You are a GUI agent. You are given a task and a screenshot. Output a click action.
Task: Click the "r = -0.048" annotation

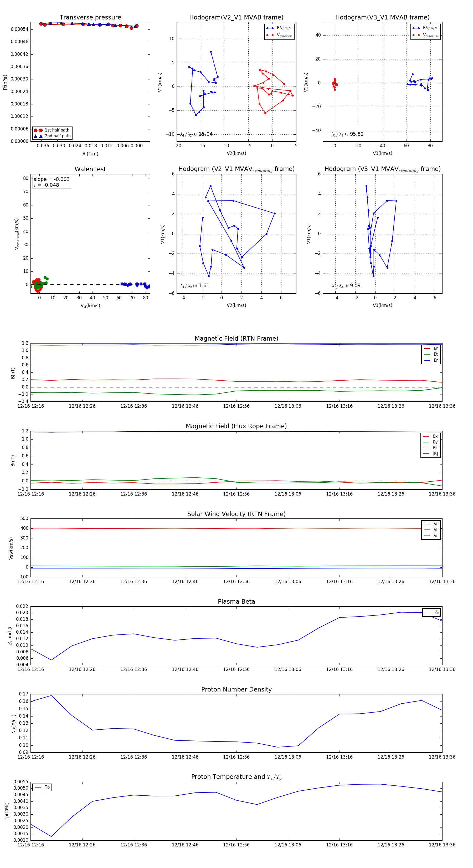[x=47, y=185]
